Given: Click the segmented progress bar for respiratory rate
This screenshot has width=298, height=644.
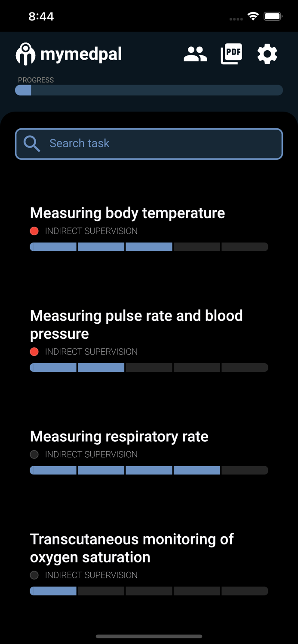Looking at the screenshot, I should click(x=149, y=470).
